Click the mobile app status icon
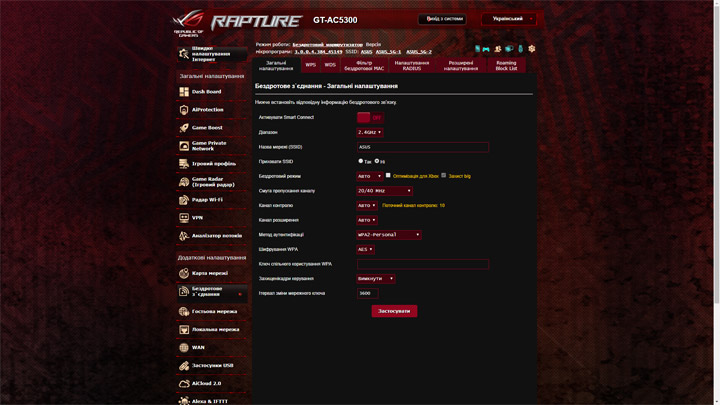Image resolution: width=720 pixels, height=405 pixels. [x=478, y=49]
